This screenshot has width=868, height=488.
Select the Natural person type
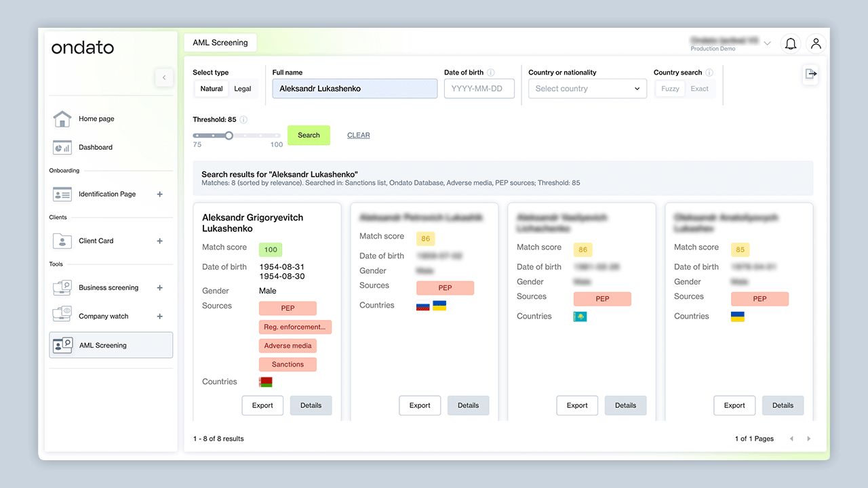(212, 89)
